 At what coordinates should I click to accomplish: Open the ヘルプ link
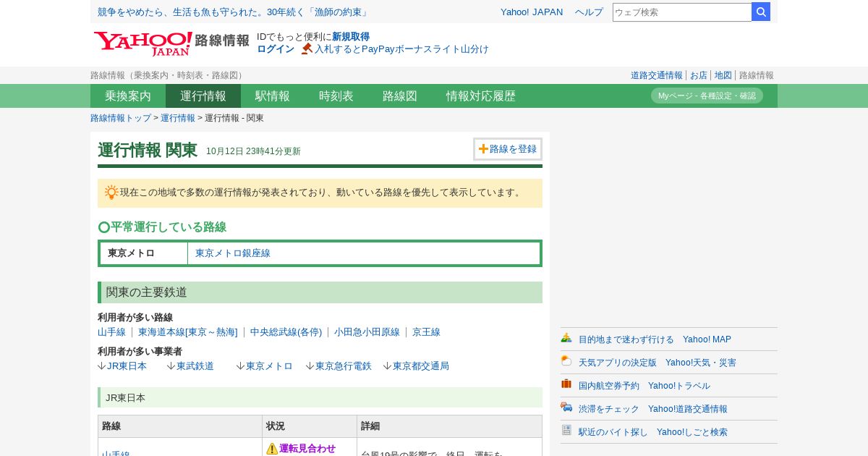click(589, 12)
